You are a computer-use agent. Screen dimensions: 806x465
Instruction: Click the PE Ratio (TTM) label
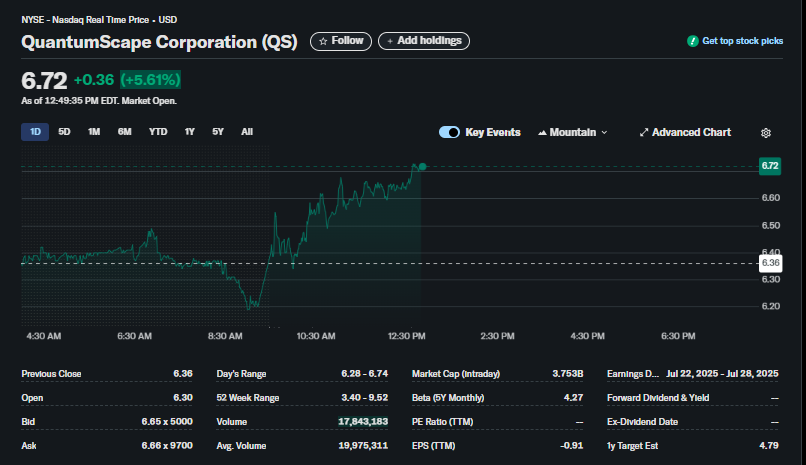tap(443, 422)
